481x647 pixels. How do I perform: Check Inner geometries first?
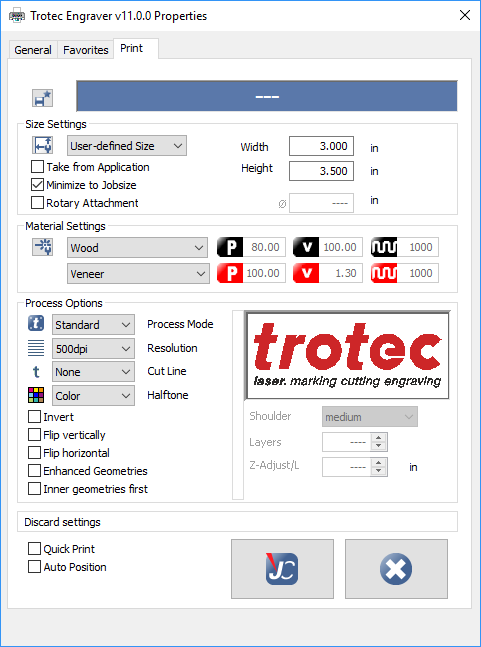pos(34,489)
